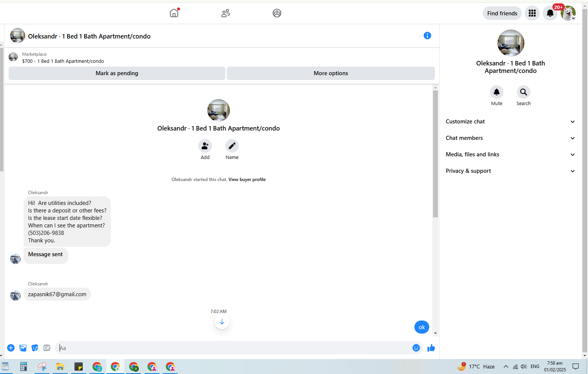Show hidden system tray icons
Viewport: 588px width, 374px height.
506,367
